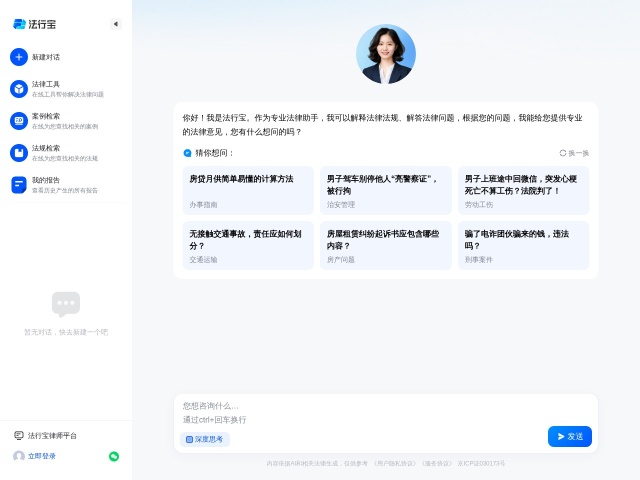Select 男子上班途中回微信 question card

click(x=523, y=191)
